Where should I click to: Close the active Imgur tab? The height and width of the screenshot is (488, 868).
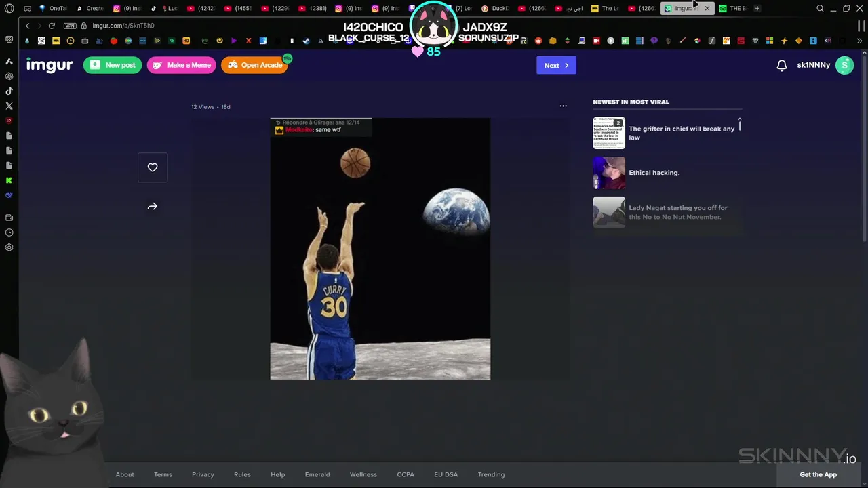click(x=707, y=9)
